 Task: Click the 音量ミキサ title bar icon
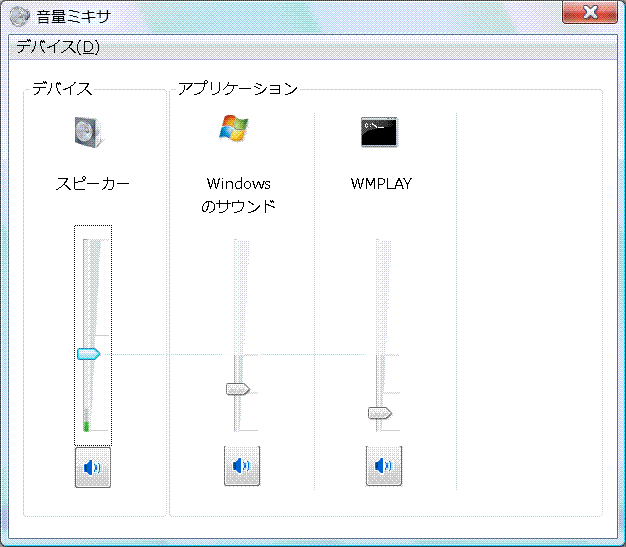pyautogui.click(x=19, y=15)
